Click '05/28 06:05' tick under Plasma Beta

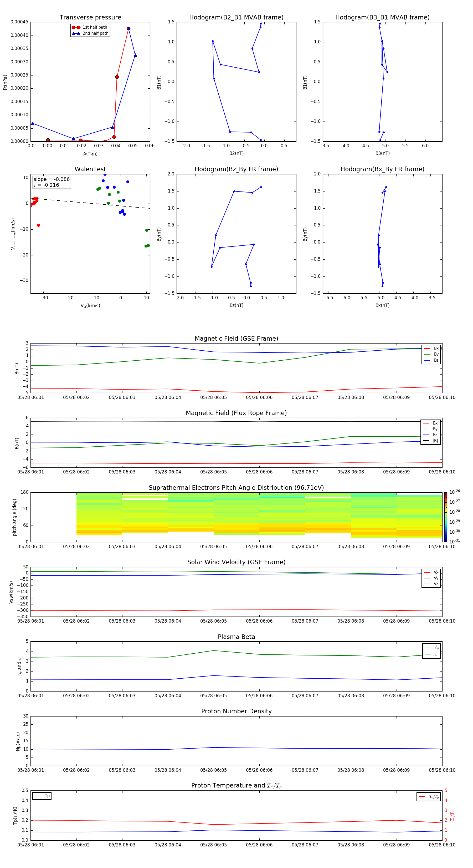tap(213, 696)
